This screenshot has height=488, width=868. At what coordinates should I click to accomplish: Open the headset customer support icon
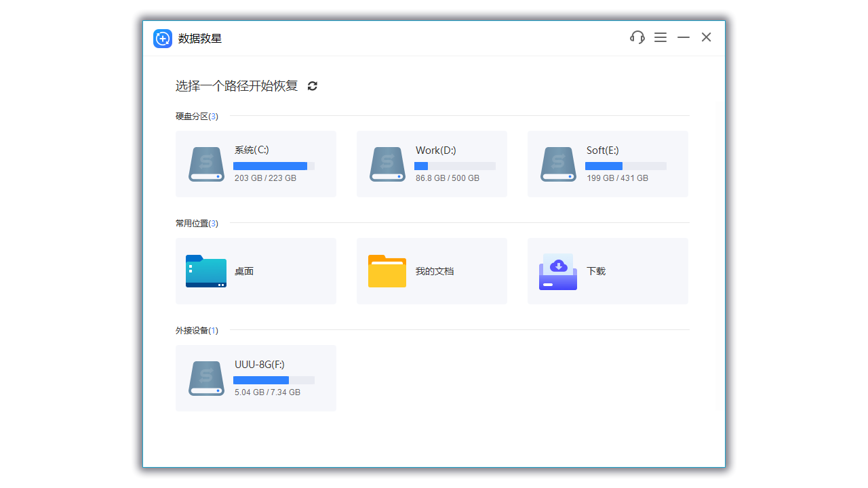637,37
